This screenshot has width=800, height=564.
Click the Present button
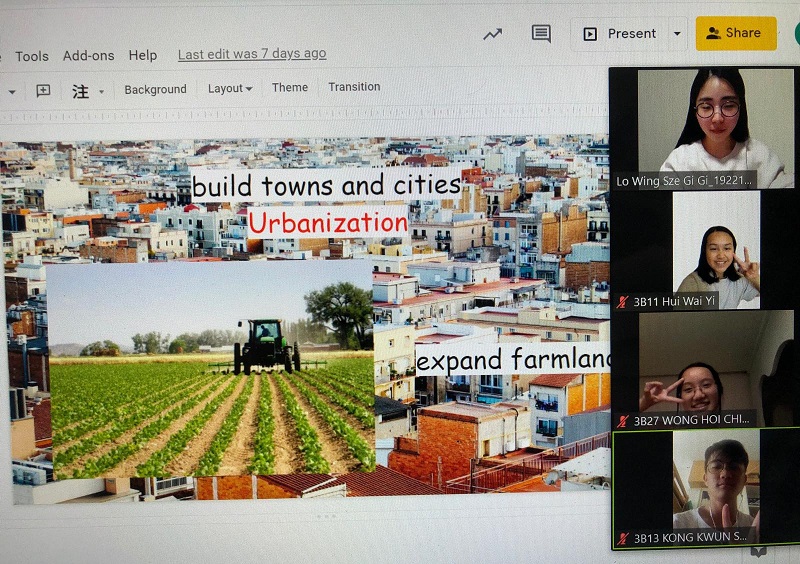tap(620, 34)
